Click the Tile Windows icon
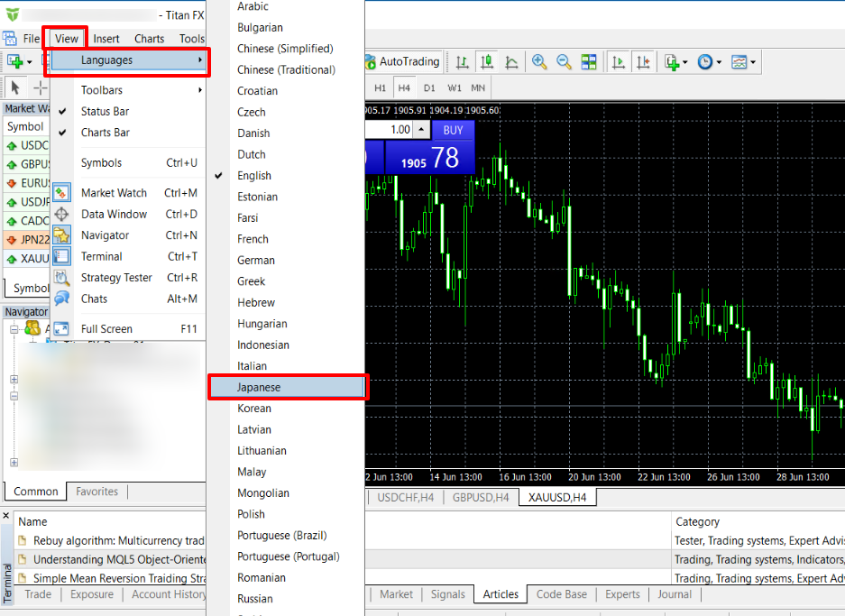The height and width of the screenshot is (616, 845). tap(588, 61)
